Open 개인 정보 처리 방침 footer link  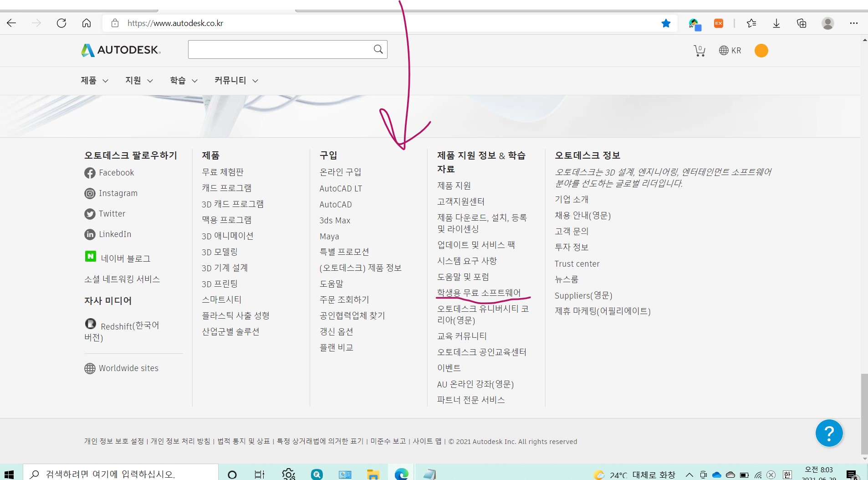point(180,441)
